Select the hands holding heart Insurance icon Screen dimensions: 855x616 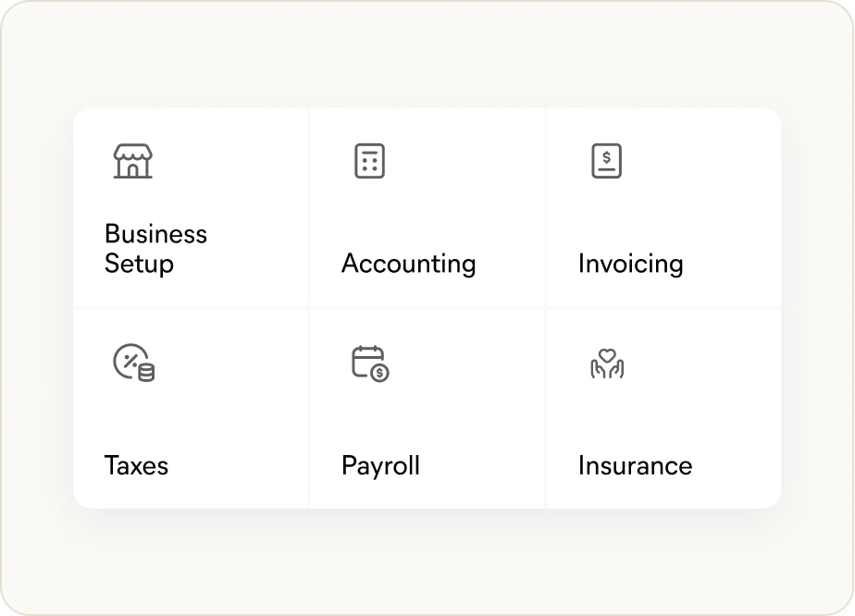[607, 364]
